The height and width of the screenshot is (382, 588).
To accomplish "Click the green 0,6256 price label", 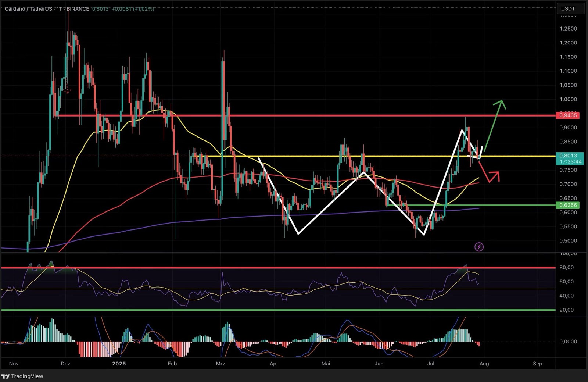I will [x=568, y=205].
